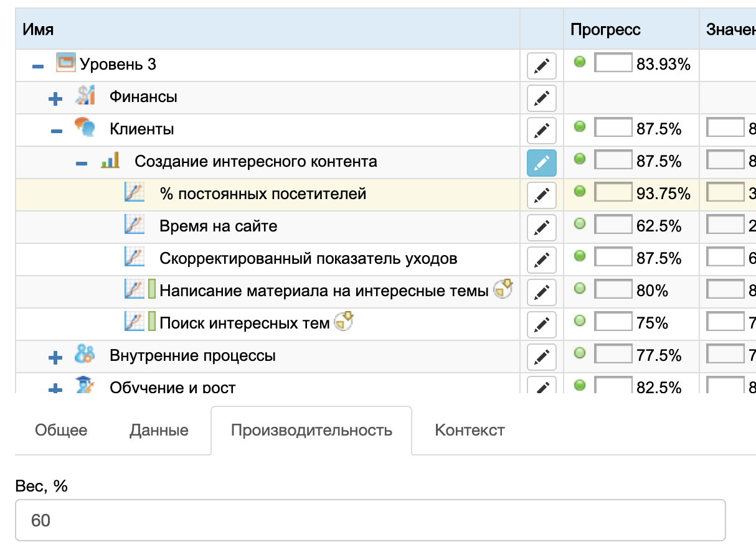Click the Внутренние процессы gears icon
The image size is (756, 555).
(x=85, y=355)
